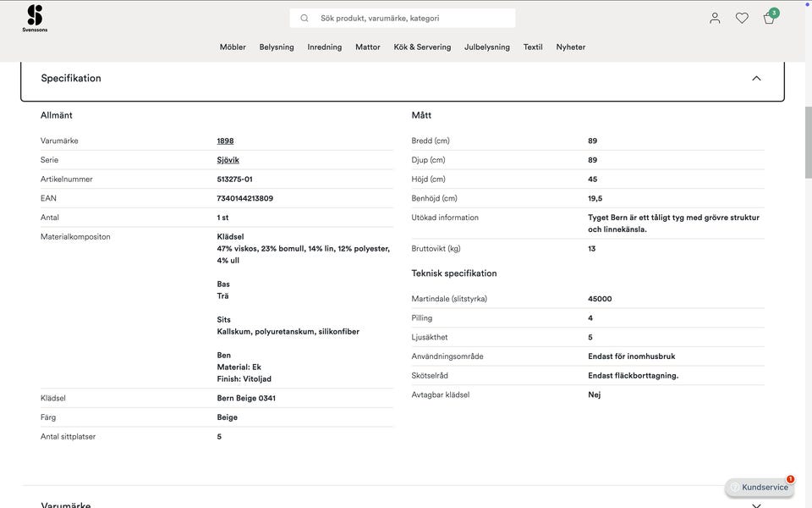Open the Möbler menu
This screenshot has width=812, height=508.
tap(233, 47)
